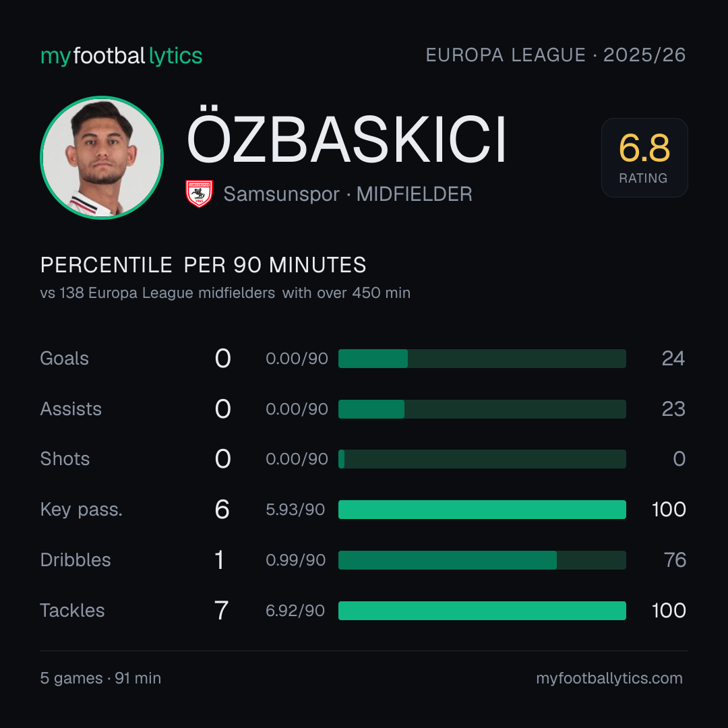This screenshot has height=728, width=728.
Task: Click the Özbaskici player portrait photo
Action: (102, 158)
